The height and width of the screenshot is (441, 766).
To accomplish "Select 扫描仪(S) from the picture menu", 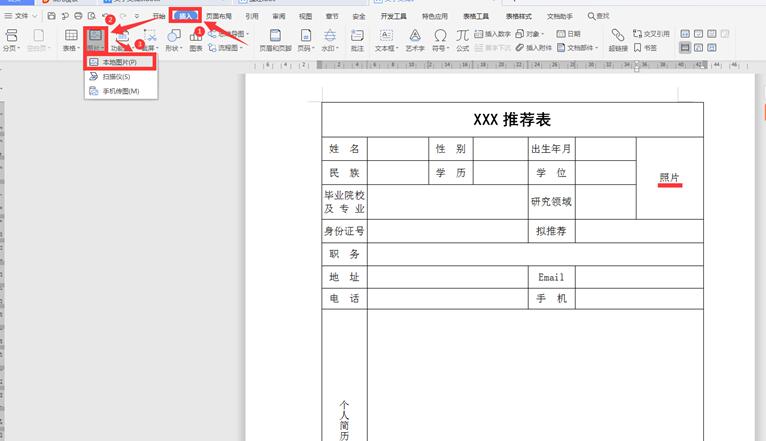I will coord(120,77).
